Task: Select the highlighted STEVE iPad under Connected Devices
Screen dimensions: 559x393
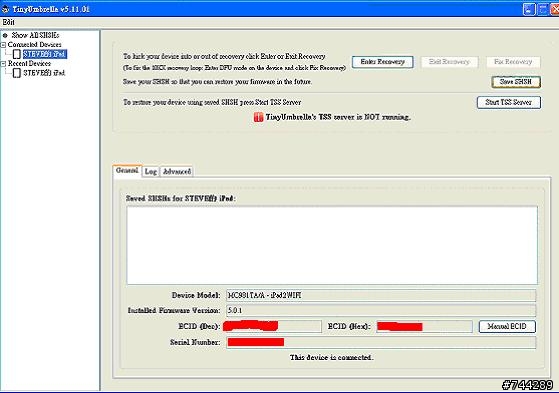Action: coord(45,54)
